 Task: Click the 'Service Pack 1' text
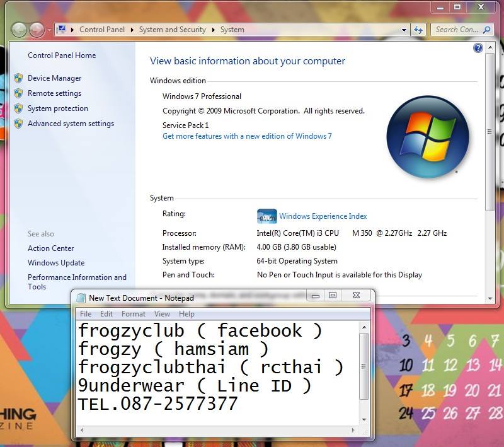(185, 125)
